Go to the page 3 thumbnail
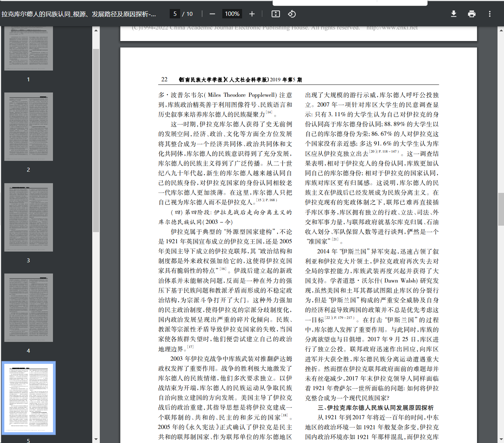504x443 pixels. (28, 217)
